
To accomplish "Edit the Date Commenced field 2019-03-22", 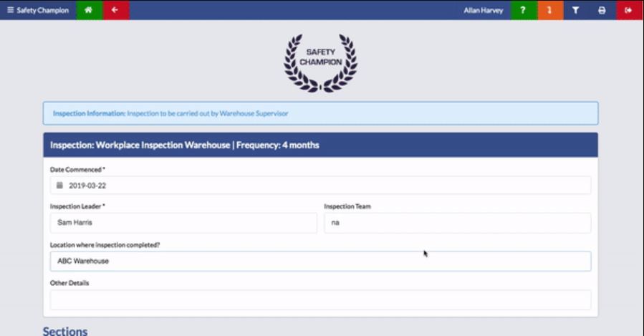I will coord(321,186).
